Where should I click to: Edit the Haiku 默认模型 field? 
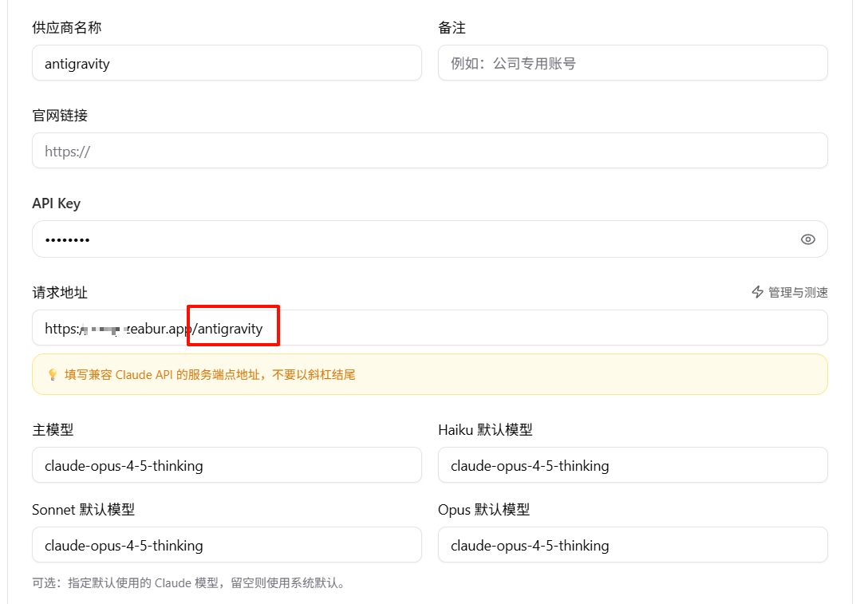coord(633,465)
